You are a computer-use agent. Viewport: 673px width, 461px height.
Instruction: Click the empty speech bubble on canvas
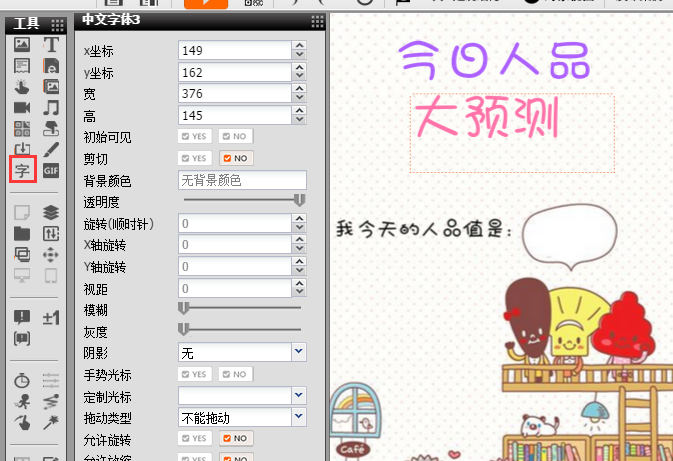tap(570, 236)
